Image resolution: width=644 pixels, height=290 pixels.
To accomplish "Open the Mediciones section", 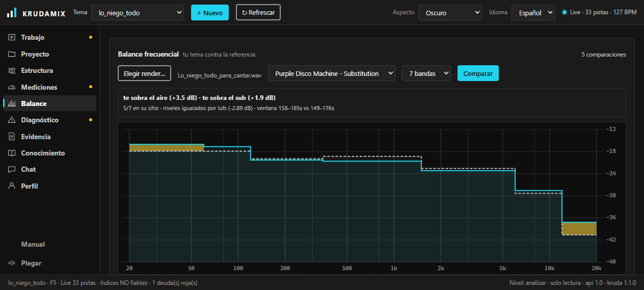I will pos(39,87).
